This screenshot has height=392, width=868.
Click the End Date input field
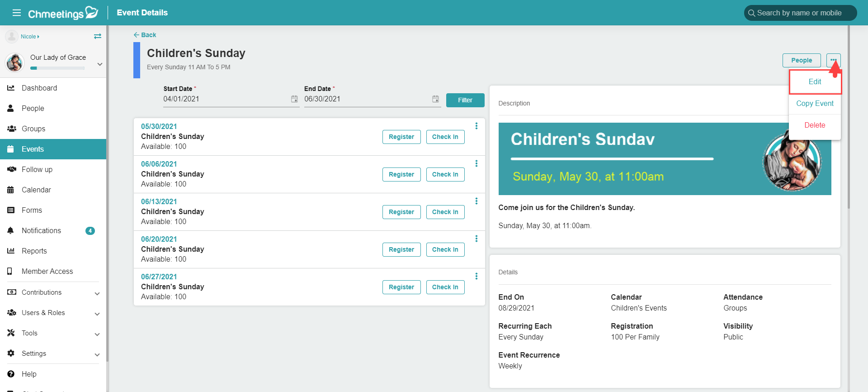click(372, 99)
